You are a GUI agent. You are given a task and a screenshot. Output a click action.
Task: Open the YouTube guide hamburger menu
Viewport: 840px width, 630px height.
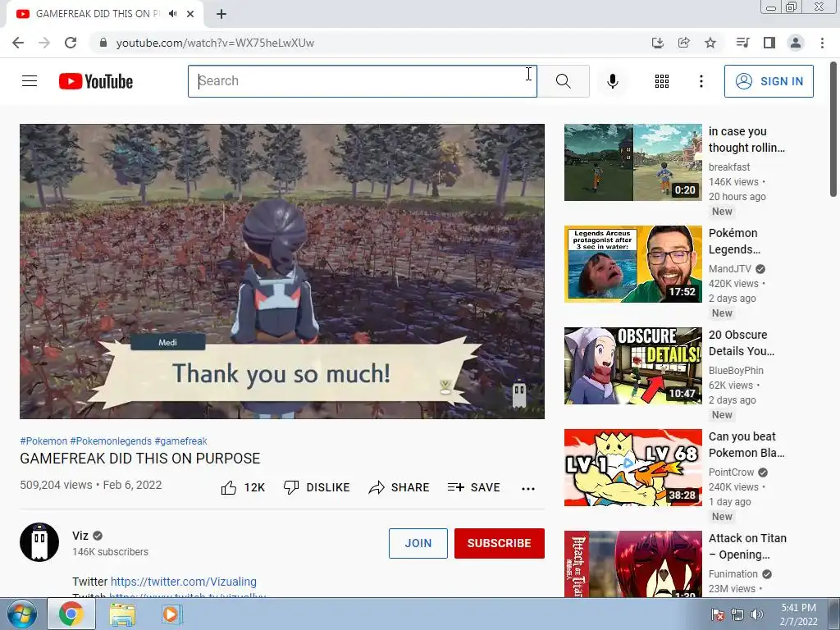point(30,81)
